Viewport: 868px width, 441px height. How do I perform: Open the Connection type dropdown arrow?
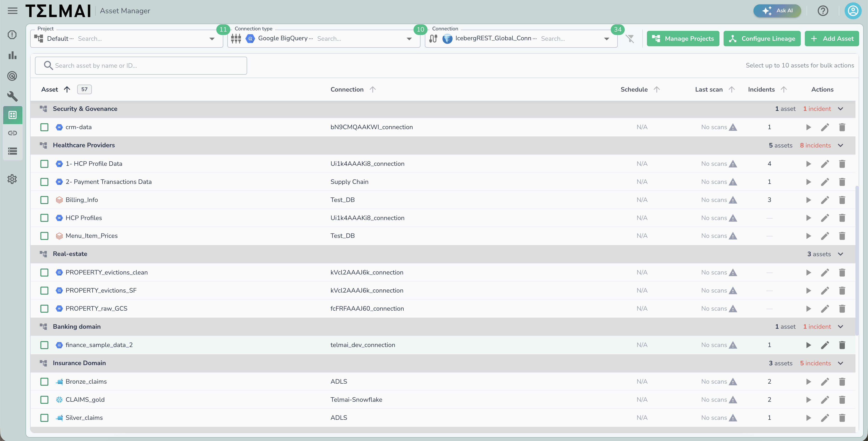[409, 39]
